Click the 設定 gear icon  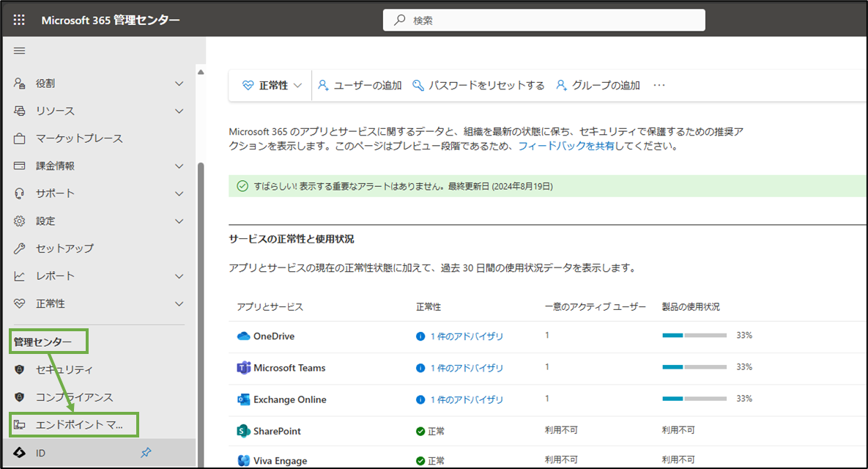coord(19,221)
